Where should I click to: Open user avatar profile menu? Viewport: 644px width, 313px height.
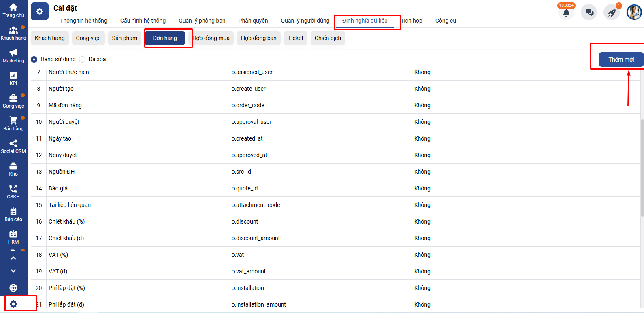tap(634, 12)
